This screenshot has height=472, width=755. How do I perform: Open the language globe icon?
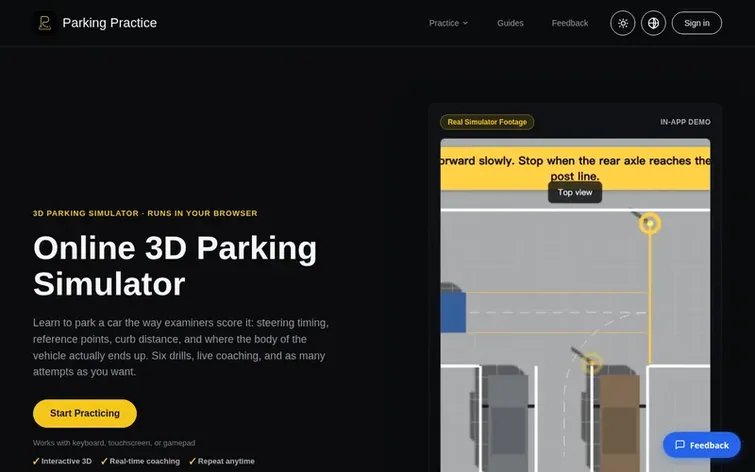pos(653,23)
